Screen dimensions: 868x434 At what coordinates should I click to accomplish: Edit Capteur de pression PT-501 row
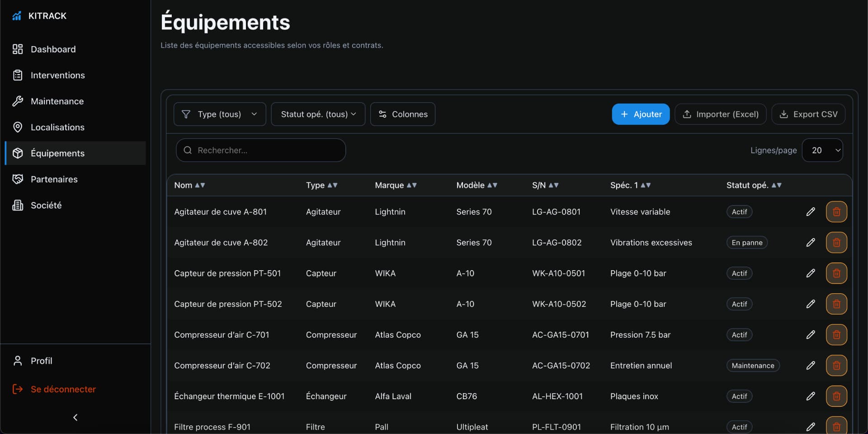pos(811,273)
